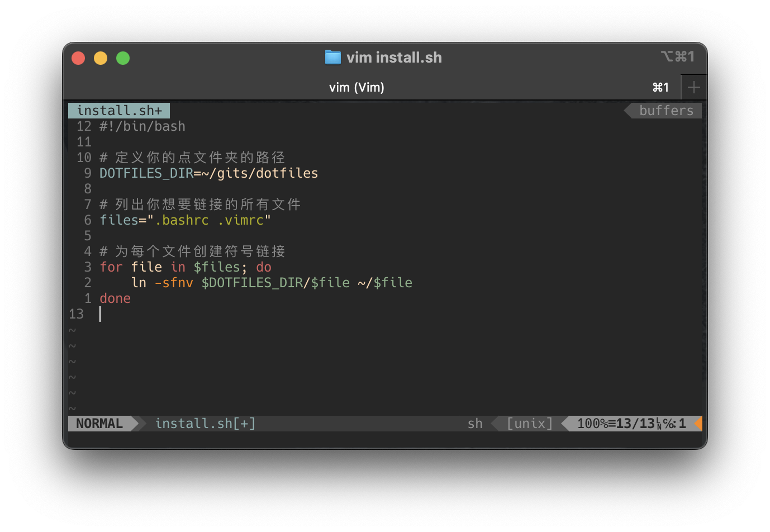Click the #!/bin/bash shebang line
The image size is (770, 532).
point(142,126)
